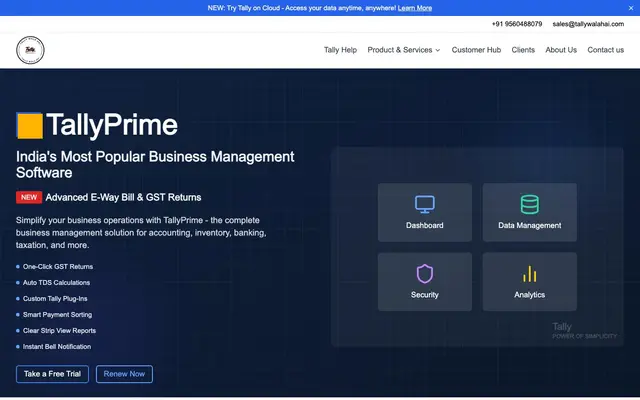Click the Security shield icon

[x=424, y=273]
